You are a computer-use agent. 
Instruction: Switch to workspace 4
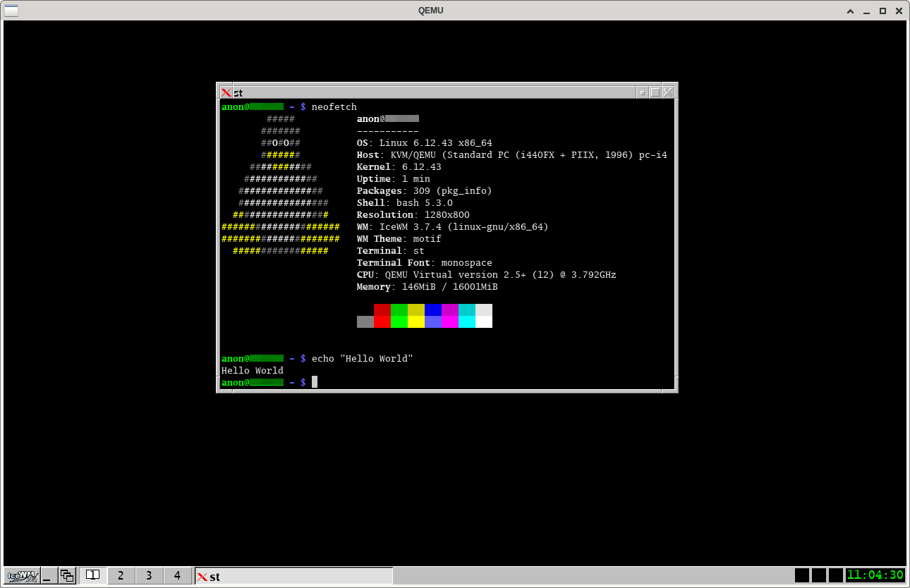177,575
